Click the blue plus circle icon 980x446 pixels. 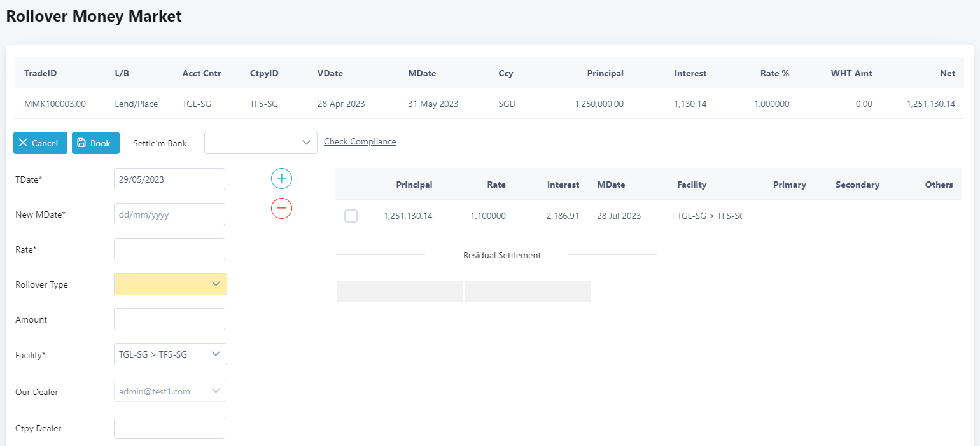[281, 179]
